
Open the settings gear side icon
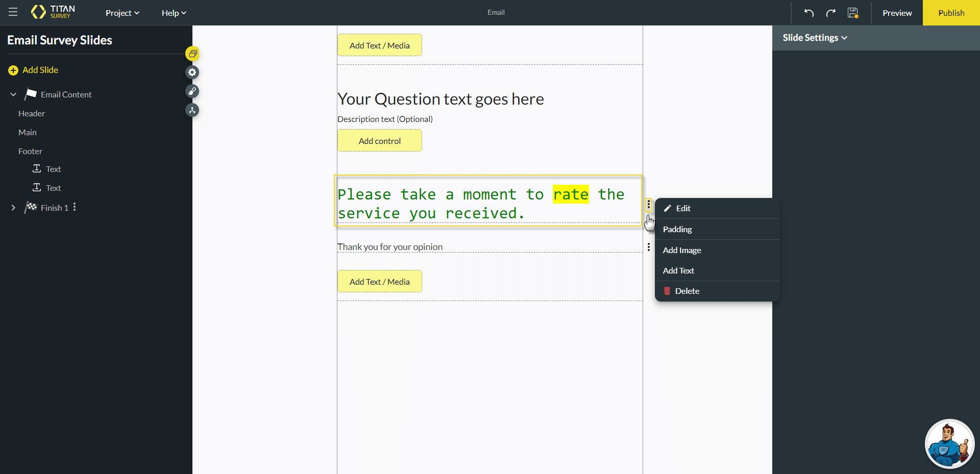tap(192, 72)
